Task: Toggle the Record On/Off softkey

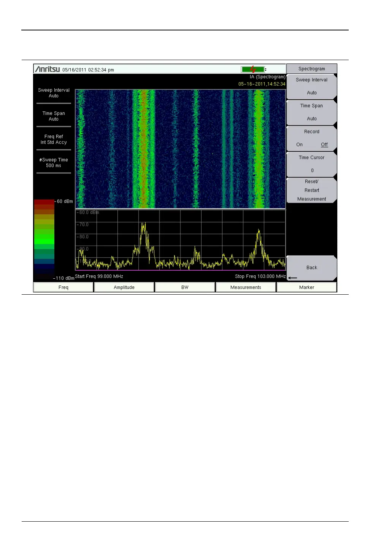Action: point(312,138)
